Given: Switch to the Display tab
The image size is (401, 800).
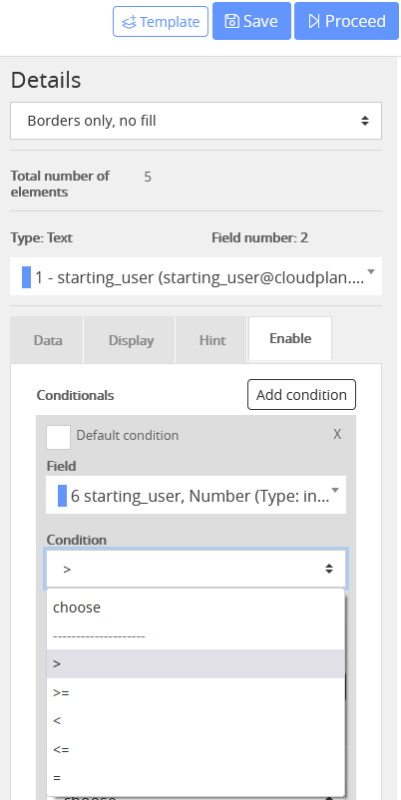Looking at the screenshot, I should 131,340.
